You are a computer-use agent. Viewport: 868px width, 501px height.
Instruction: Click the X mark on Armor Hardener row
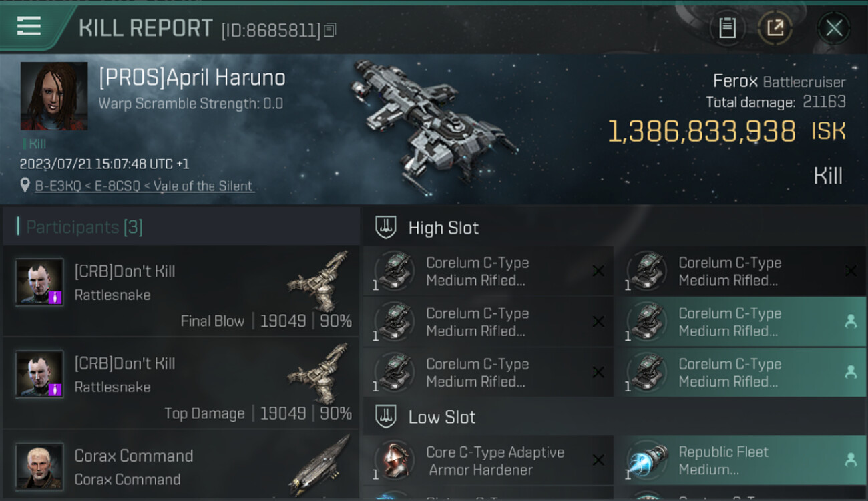598,460
